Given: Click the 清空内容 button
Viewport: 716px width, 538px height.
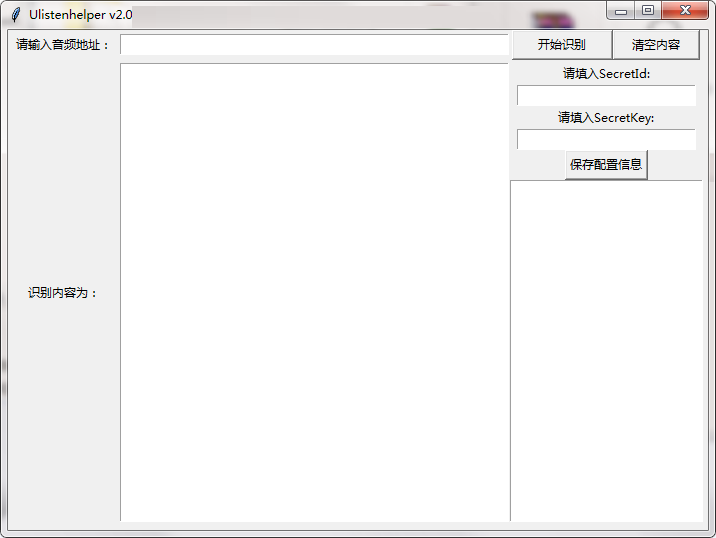Looking at the screenshot, I should 656,45.
